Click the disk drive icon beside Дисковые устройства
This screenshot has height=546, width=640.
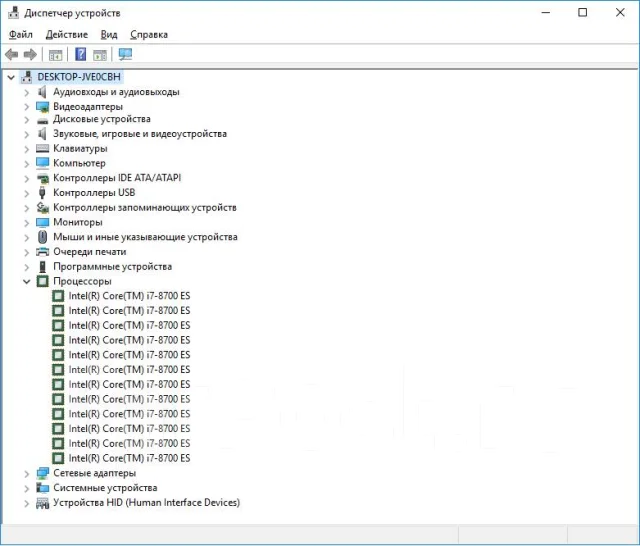[x=42, y=121]
